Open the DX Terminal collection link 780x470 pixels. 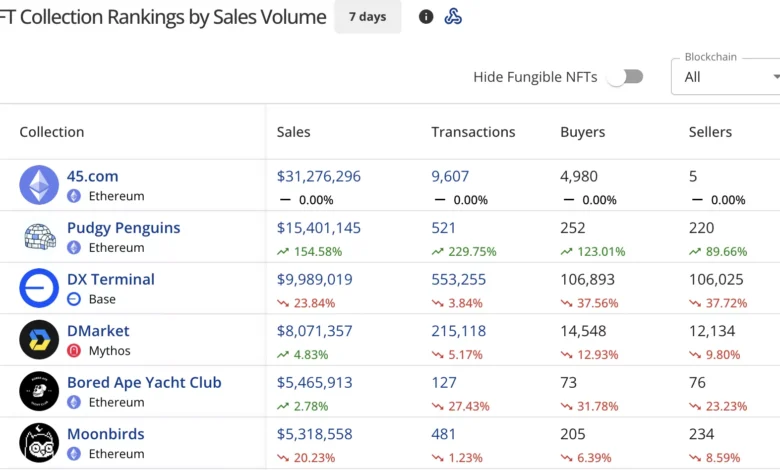click(110, 279)
